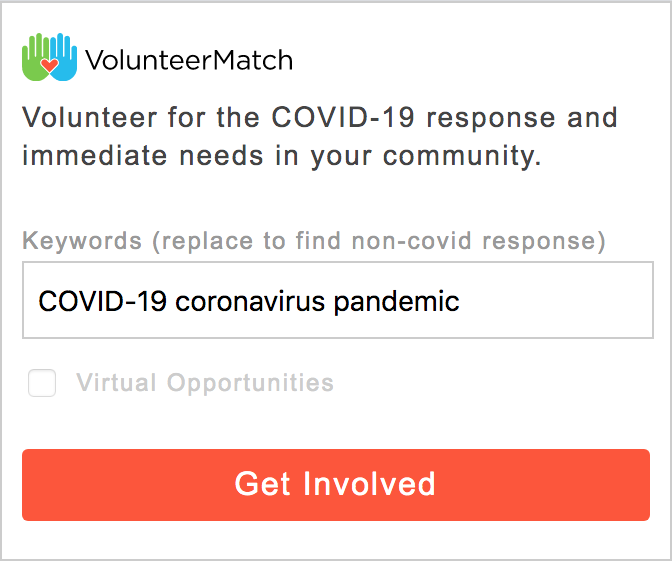Screen dimensions: 672x562
Task: Place cursor after the word 'pandemic'
Action: pyautogui.click(x=461, y=301)
